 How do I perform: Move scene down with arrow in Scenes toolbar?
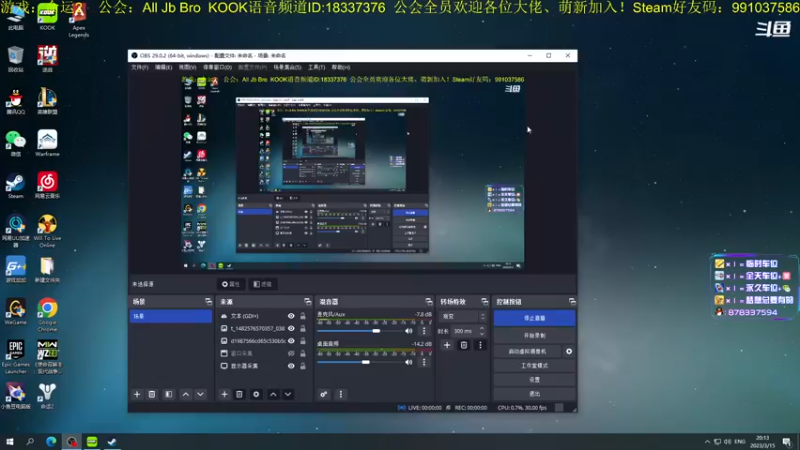pyautogui.click(x=201, y=394)
